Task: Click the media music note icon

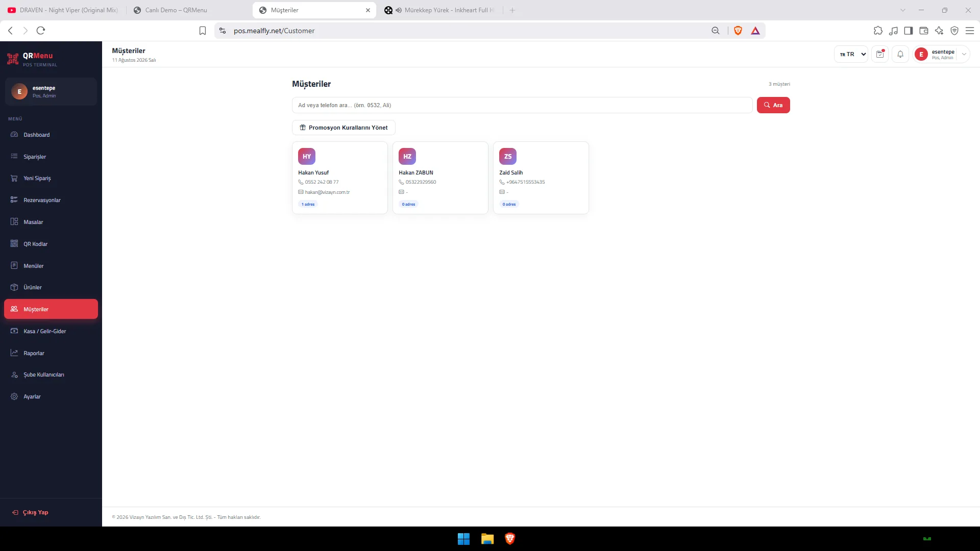Action: [893, 31]
